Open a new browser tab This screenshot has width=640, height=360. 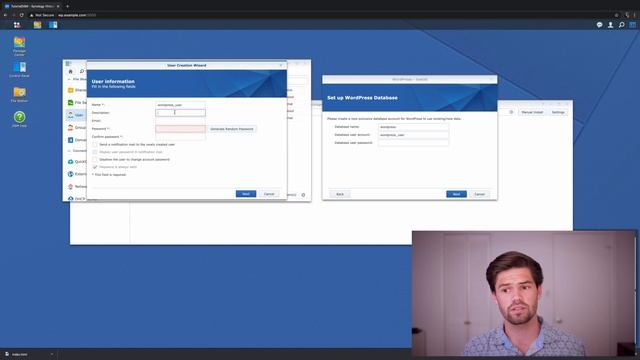(x=67, y=6)
